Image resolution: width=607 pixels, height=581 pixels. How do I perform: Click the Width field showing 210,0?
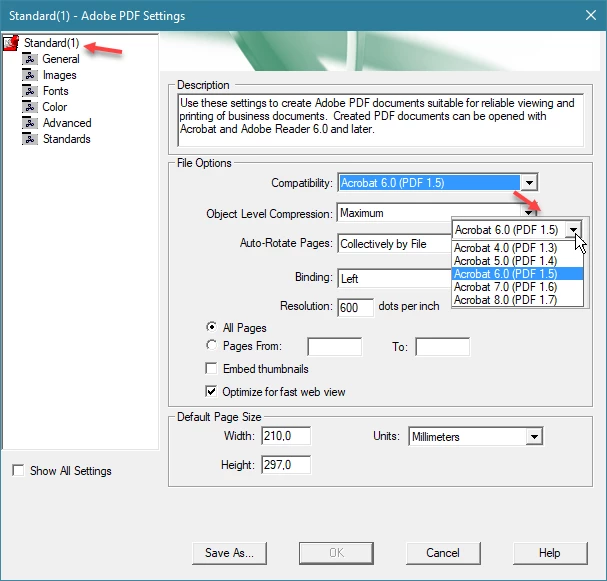click(x=286, y=436)
